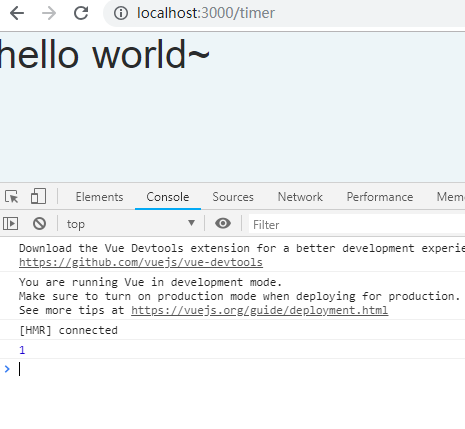Screen dimensions: 465x429
Task: Open the top JavaScript context dropdown
Action: (131, 224)
